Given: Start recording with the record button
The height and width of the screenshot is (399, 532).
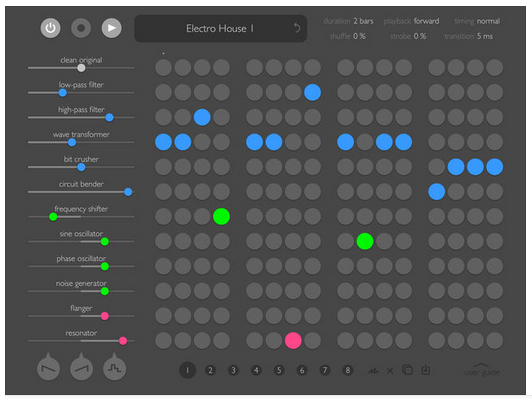Looking at the screenshot, I should click(x=81, y=28).
